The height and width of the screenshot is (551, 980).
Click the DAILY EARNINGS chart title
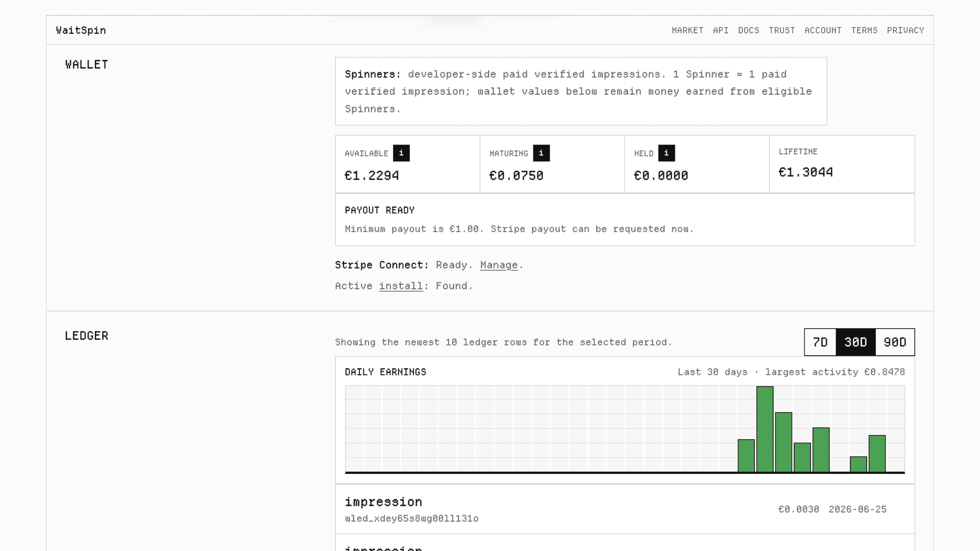point(385,372)
